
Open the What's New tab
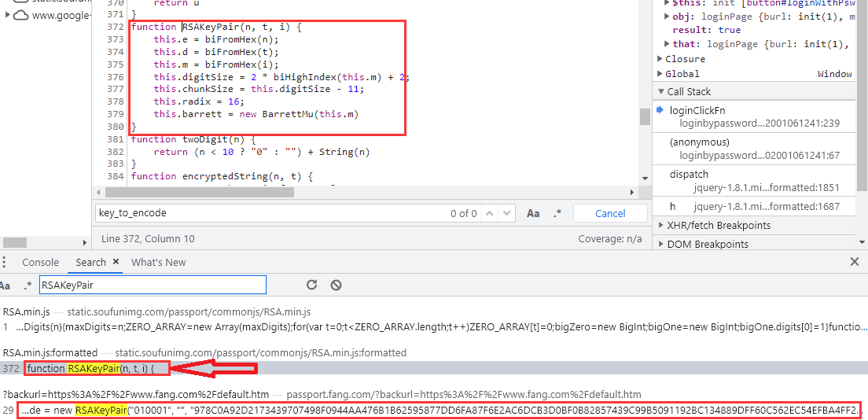click(x=158, y=262)
